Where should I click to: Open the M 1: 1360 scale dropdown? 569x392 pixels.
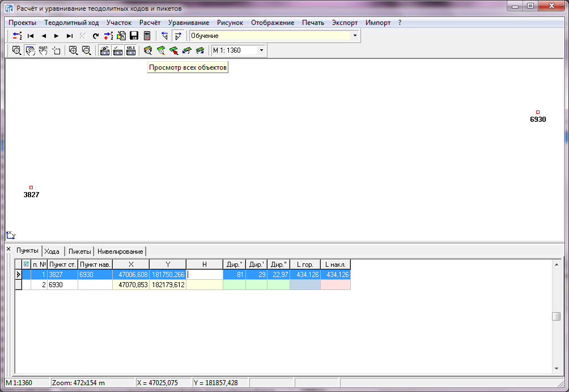coord(261,50)
